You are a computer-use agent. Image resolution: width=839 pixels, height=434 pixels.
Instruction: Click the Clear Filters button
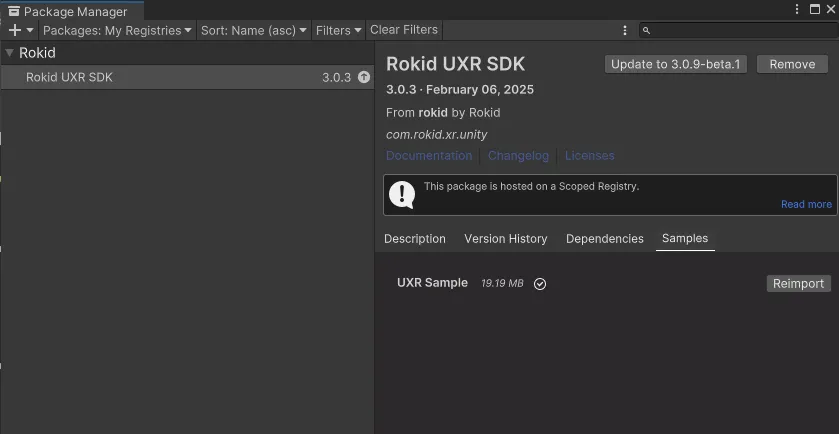tap(404, 30)
